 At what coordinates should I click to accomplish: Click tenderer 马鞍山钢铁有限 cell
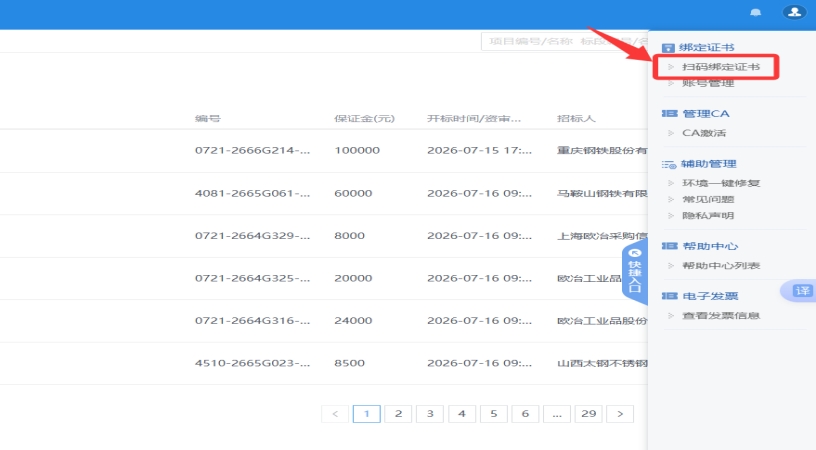[602, 194]
